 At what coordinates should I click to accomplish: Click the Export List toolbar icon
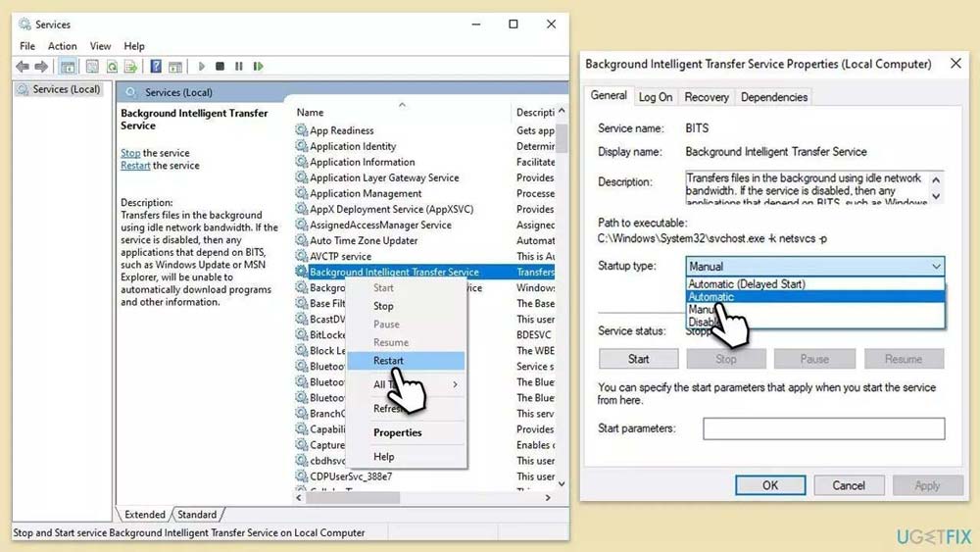click(x=130, y=67)
